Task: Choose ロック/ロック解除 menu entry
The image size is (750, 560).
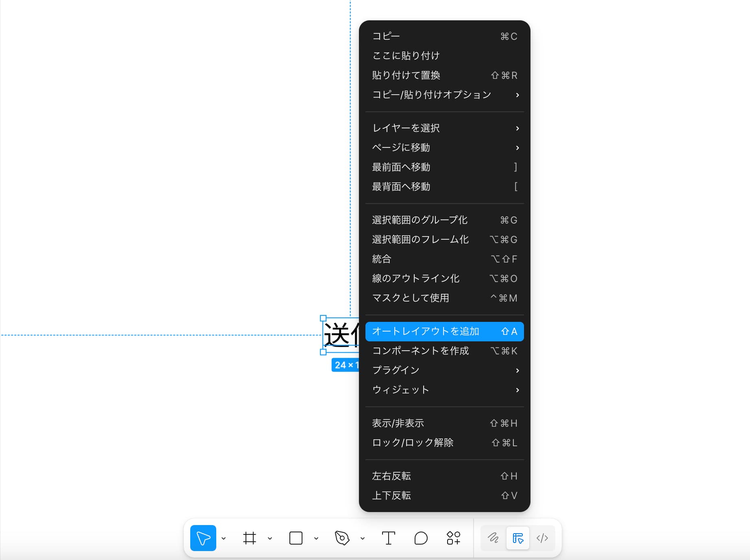Action: pyautogui.click(x=445, y=443)
